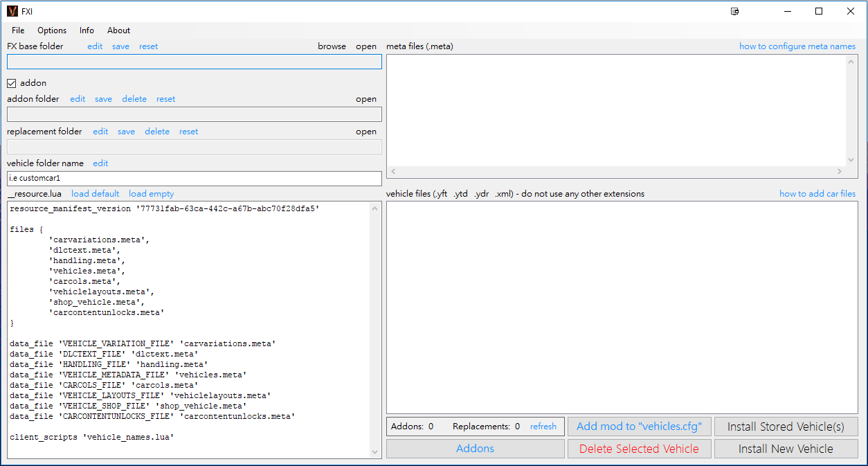
Task: Click browse for FX base folder
Action: tap(332, 46)
